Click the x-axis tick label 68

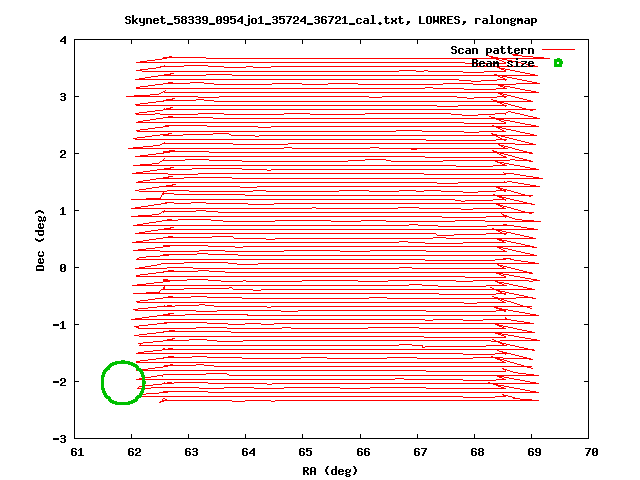[x=478, y=452]
